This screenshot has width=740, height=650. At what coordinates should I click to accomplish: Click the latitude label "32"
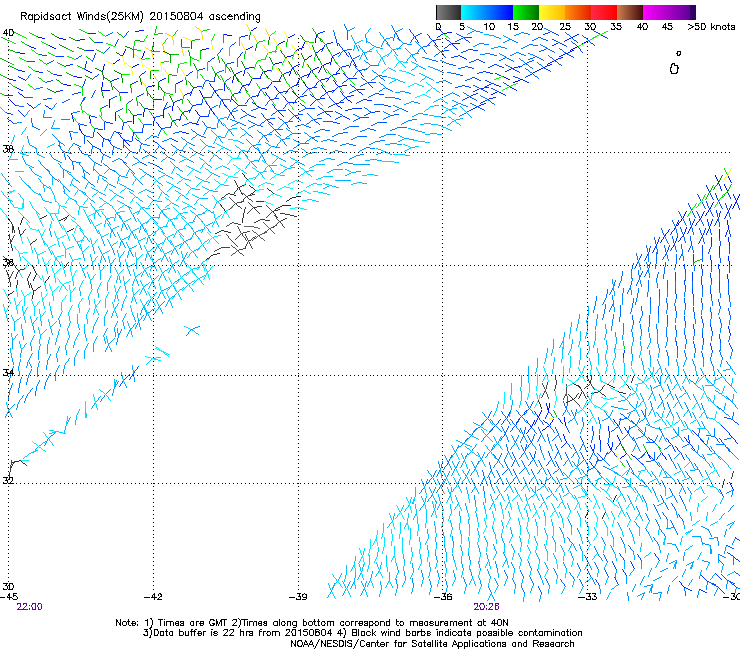click(x=8, y=481)
